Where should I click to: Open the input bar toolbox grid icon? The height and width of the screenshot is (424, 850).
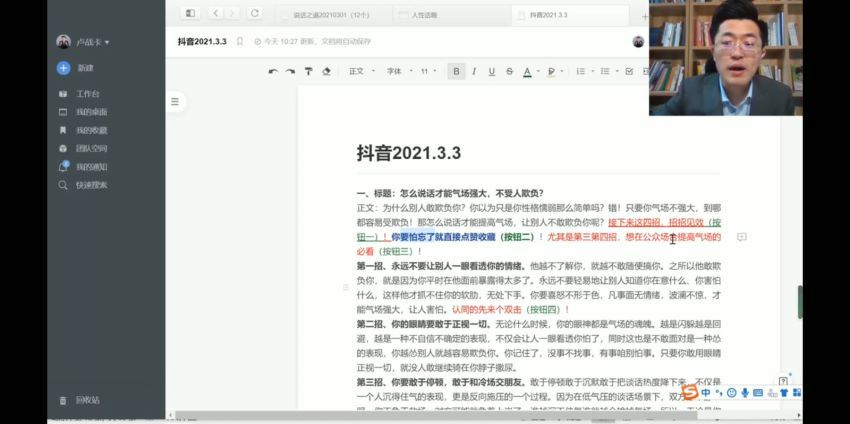[x=797, y=392]
